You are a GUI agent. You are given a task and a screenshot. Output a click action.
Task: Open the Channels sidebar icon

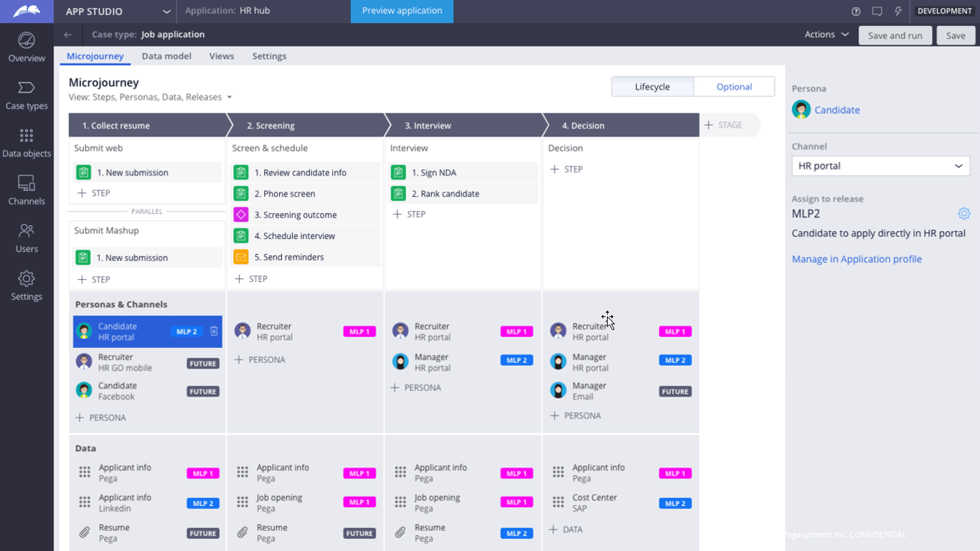click(27, 191)
